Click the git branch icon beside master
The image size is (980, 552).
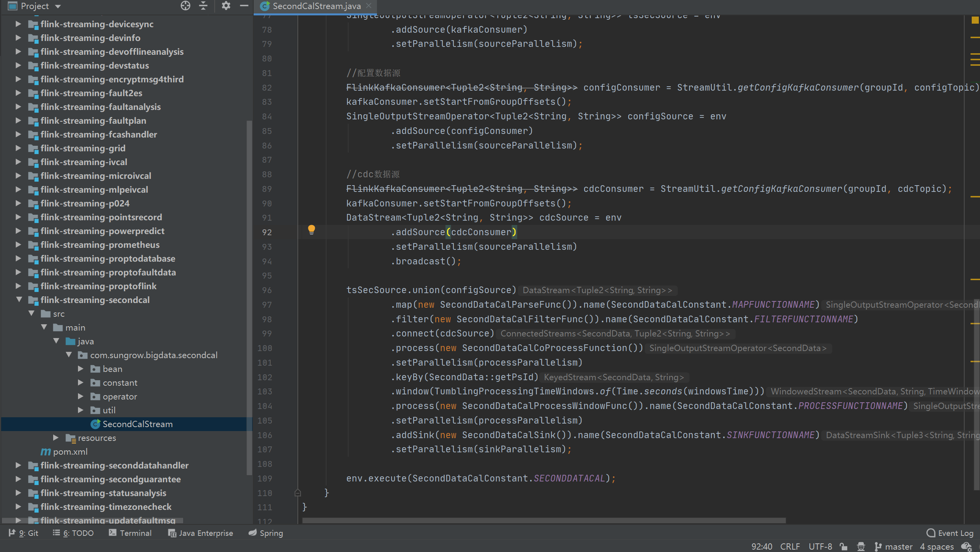(x=878, y=546)
